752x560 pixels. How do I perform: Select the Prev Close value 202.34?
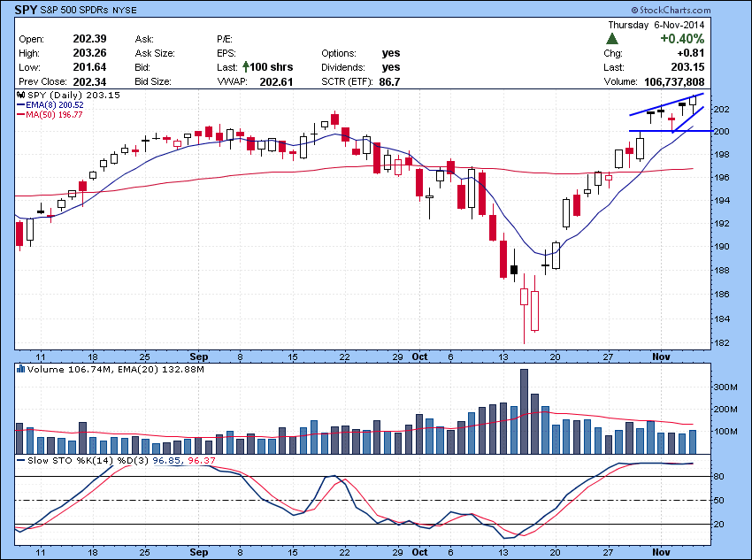click(89, 81)
